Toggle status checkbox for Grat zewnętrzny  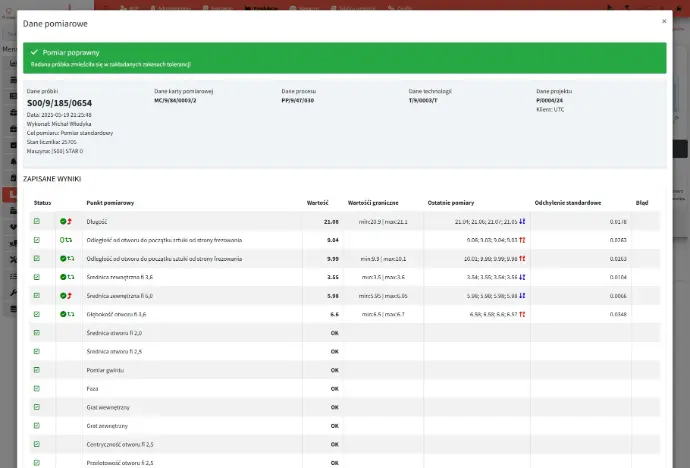pyautogui.click(x=37, y=426)
